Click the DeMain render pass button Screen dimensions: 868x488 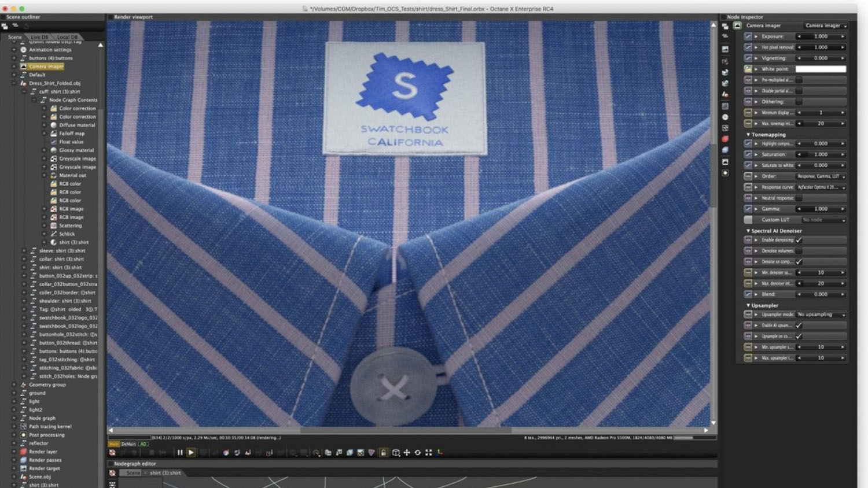pyautogui.click(x=128, y=444)
